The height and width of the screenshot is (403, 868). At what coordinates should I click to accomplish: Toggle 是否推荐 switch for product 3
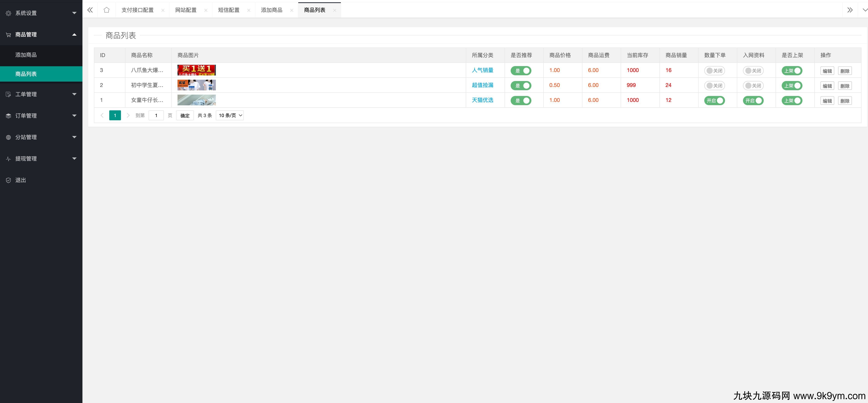pos(521,71)
